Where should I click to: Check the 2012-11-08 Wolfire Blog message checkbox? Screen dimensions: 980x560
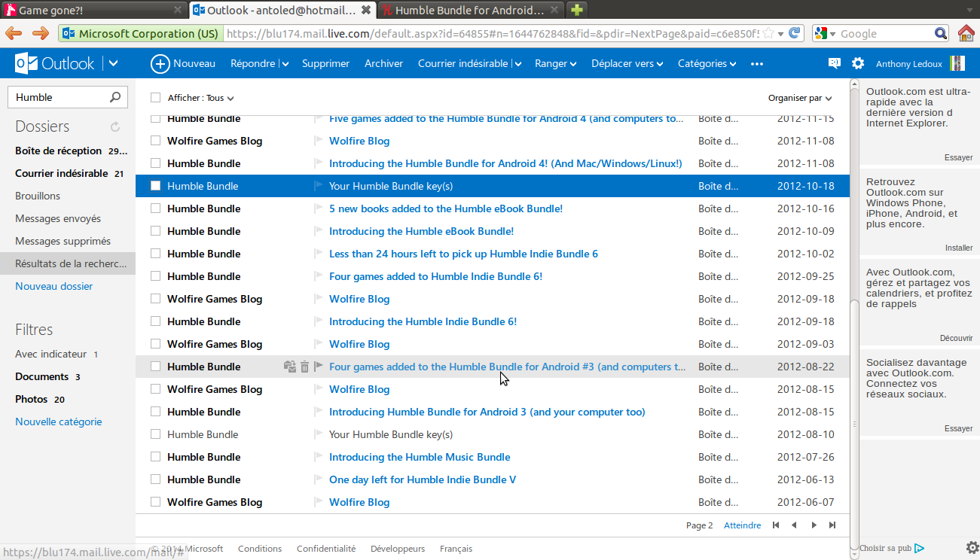[156, 141]
